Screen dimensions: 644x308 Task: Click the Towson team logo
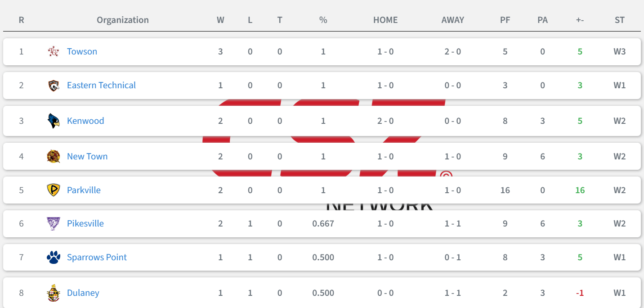(54, 51)
